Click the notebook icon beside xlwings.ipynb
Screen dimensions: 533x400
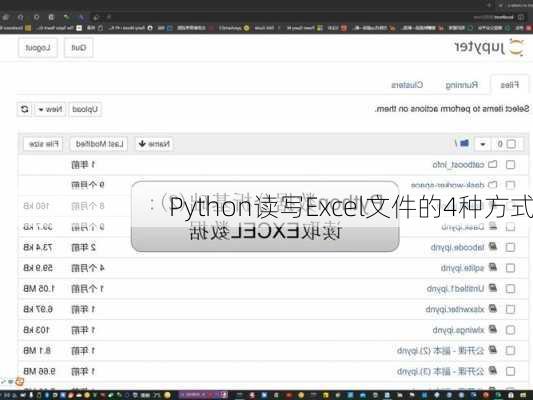493,329
